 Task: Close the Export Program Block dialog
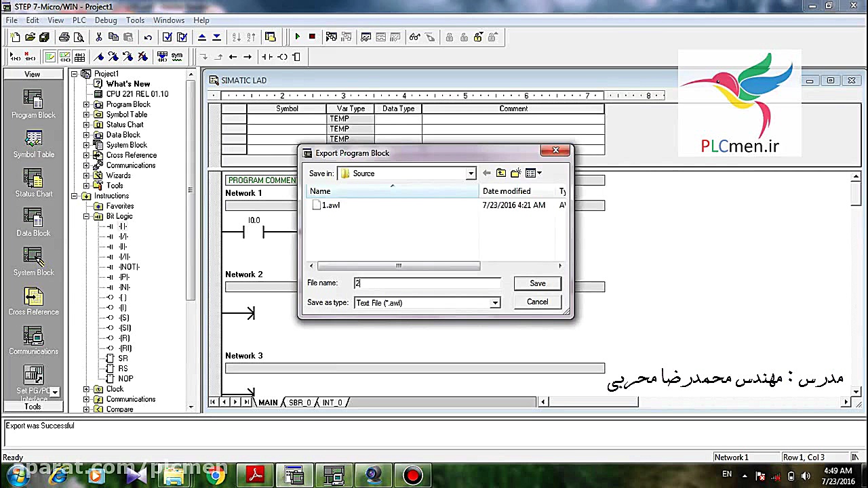[555, 150]
